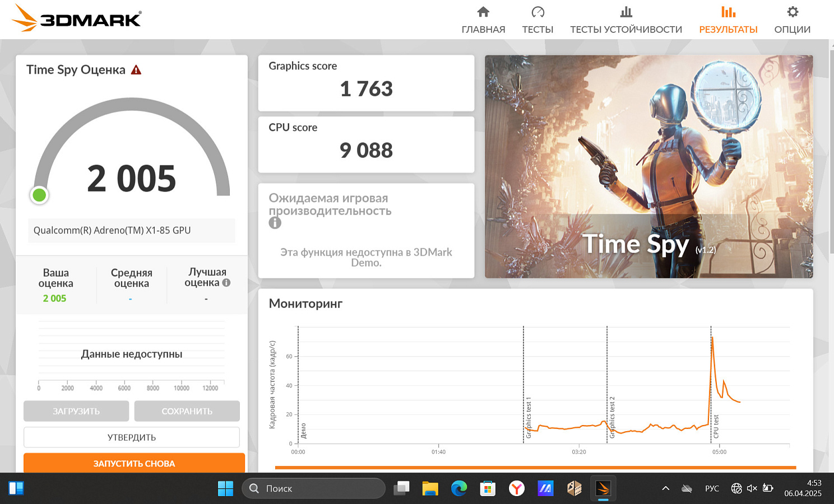Image resolution: width=834 pixels, height=504 pixels.
Task: Click the Мониторинг section heading
Action: pyautogui.click(x=305, y=304)
